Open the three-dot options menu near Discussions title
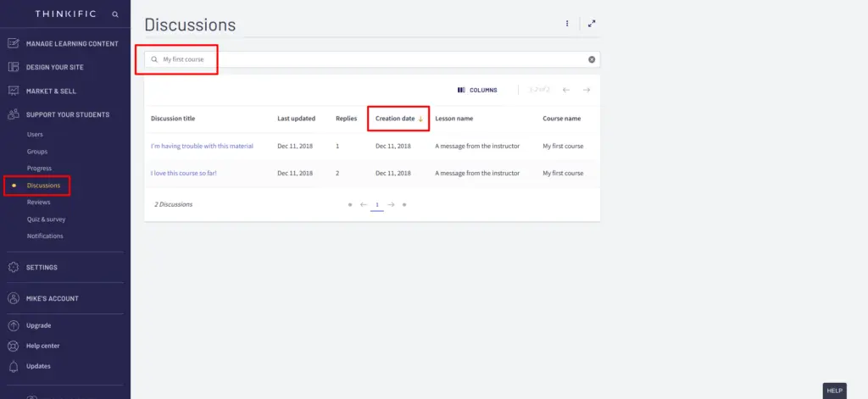The height and width of the screenshot is (399, 868). (567, 24)
